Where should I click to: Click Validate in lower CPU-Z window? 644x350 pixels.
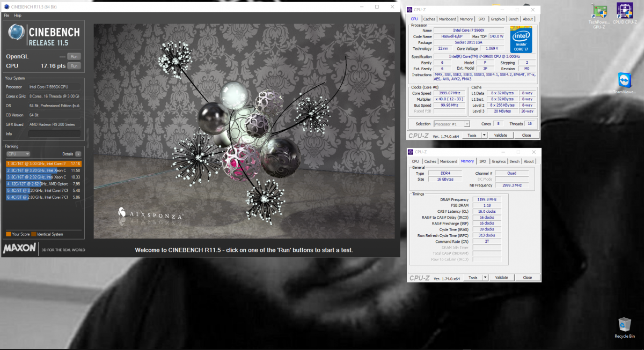click(x=502, y=278)
